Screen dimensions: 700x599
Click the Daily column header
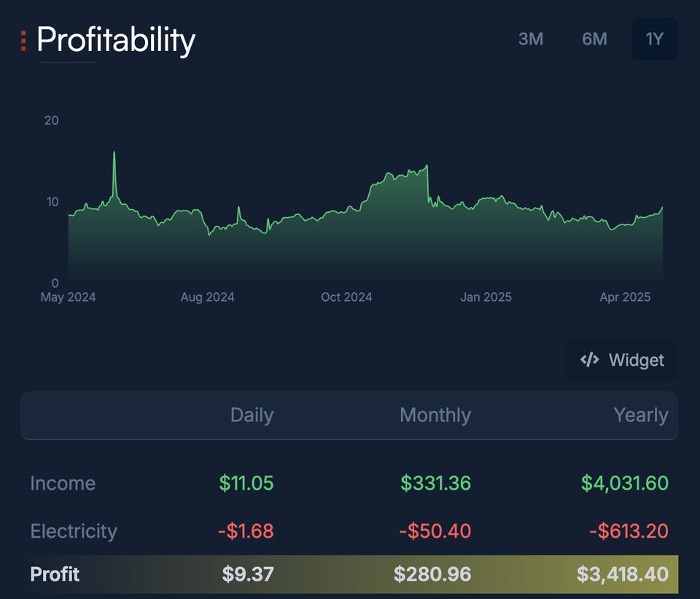tap(252, 415)
